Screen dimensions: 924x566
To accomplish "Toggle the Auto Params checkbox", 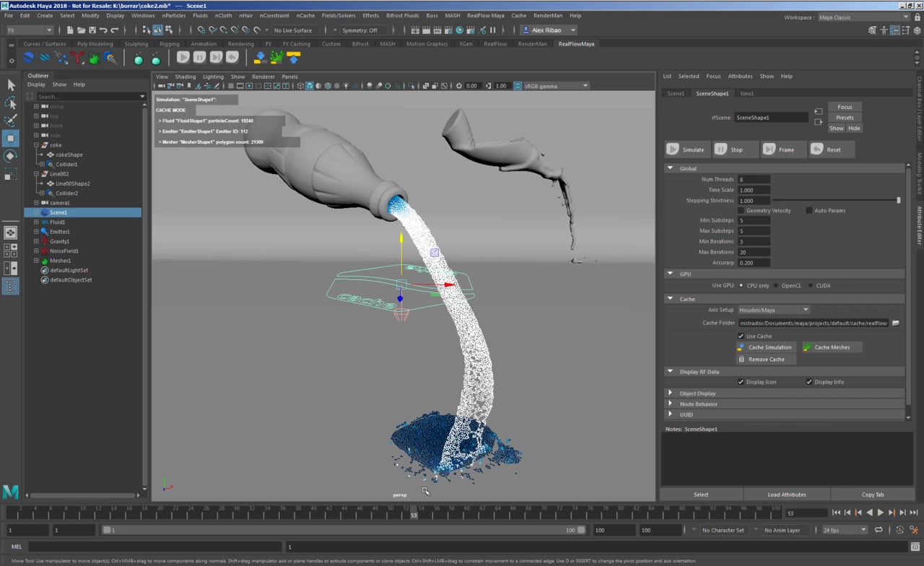I will pos(809,211).
